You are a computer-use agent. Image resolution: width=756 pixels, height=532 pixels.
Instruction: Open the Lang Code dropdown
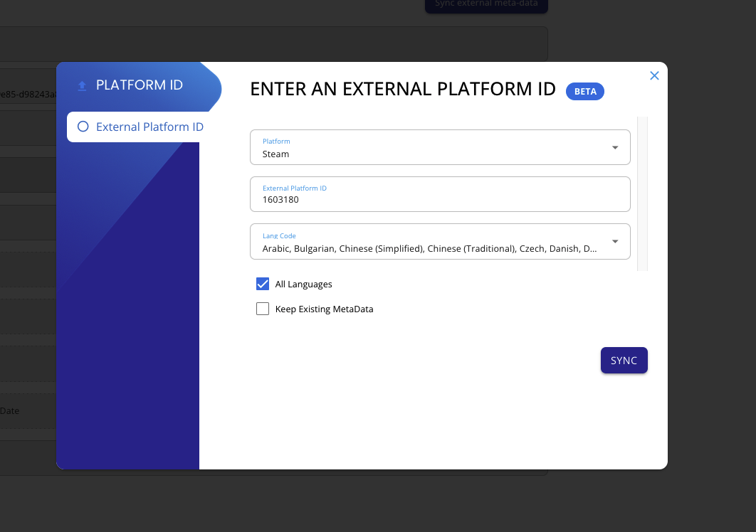coord(440,241)
